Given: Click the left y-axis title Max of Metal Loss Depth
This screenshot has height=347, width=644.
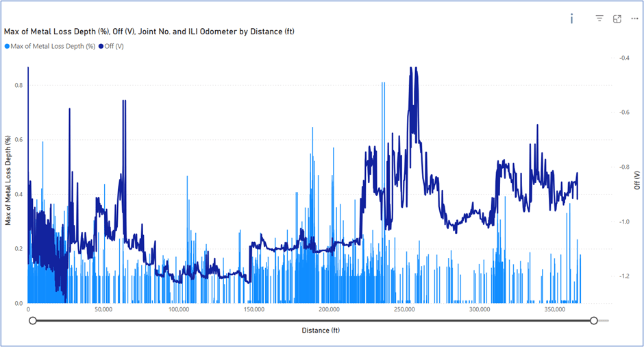Looking at the screenshot, I should click(8, 180).
